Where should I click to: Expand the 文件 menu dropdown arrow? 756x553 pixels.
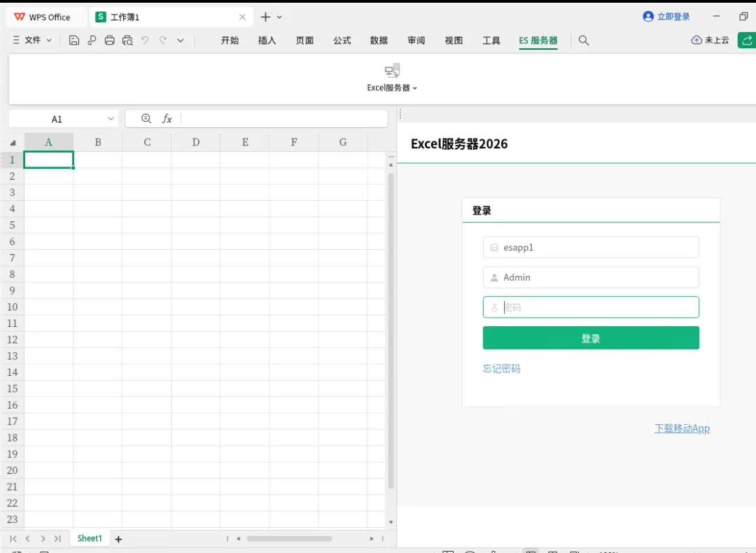point(49,41)
